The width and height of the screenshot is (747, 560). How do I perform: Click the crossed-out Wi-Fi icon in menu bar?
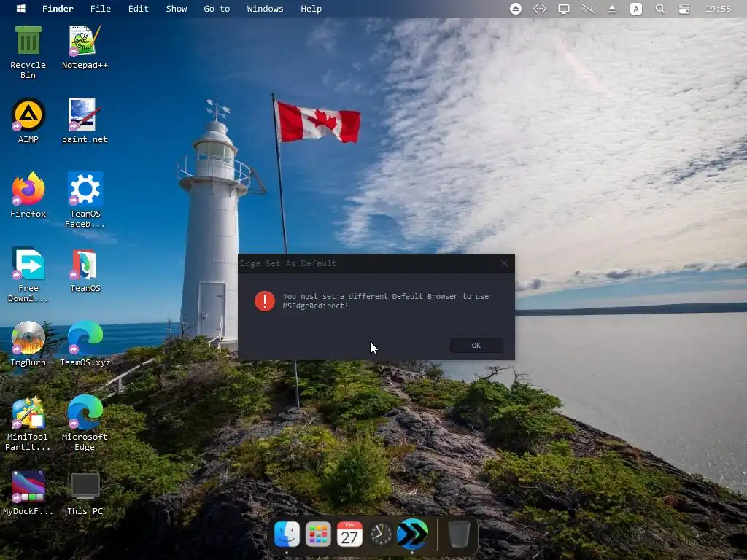(x=588, y=9)
